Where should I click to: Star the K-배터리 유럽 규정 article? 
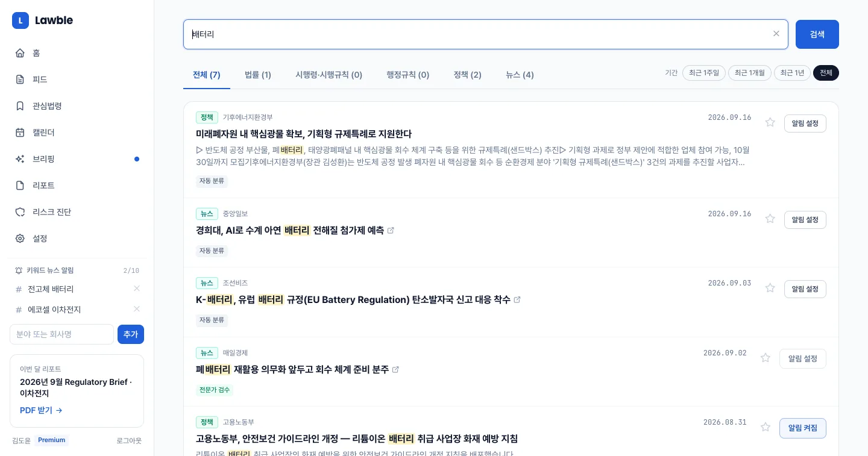coord(770,288)
